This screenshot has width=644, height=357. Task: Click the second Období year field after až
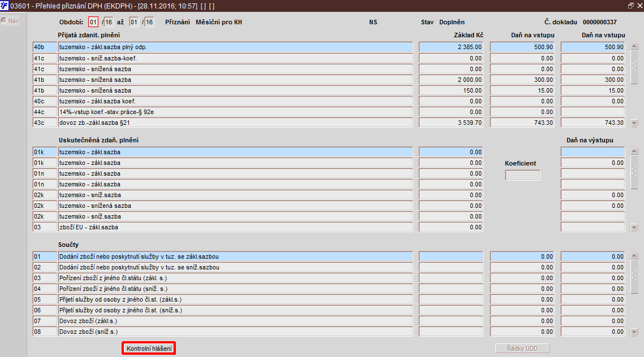click(x=149, y=22)
